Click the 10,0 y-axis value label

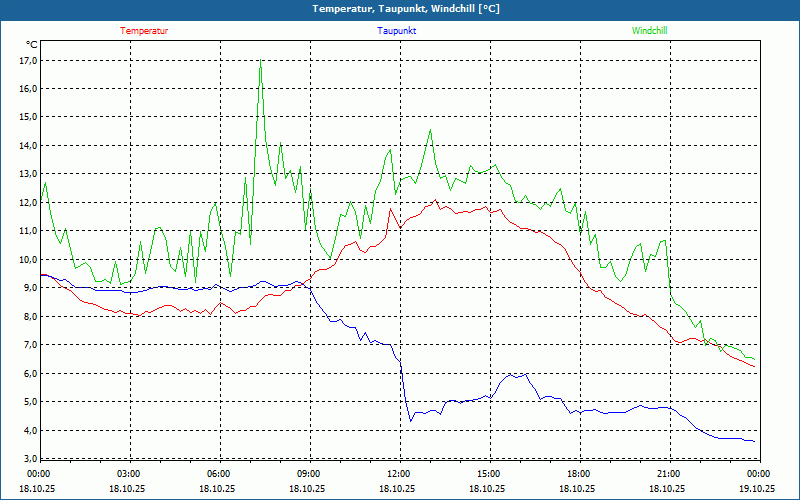coord(28,260)
